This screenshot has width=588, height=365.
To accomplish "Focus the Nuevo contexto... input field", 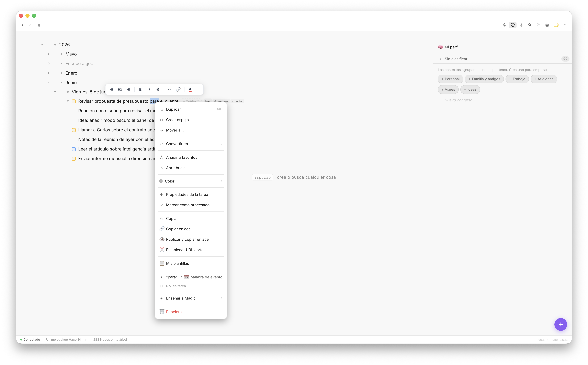I will (460, 100).
